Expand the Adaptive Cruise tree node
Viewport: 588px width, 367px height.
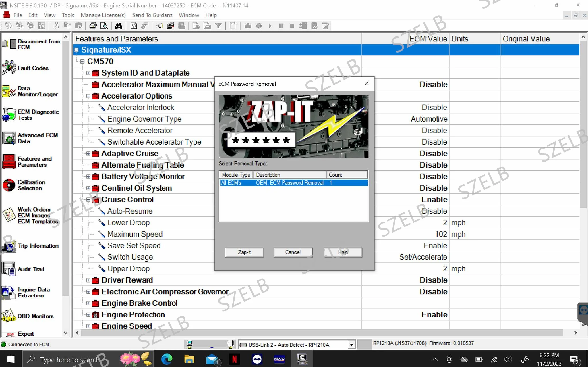88,153
